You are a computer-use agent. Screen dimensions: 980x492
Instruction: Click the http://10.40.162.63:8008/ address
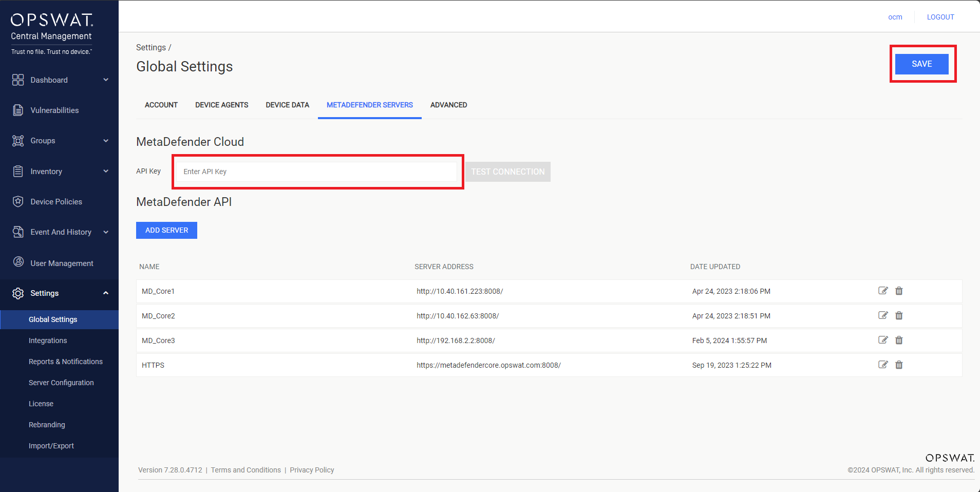tap(458, 316)
